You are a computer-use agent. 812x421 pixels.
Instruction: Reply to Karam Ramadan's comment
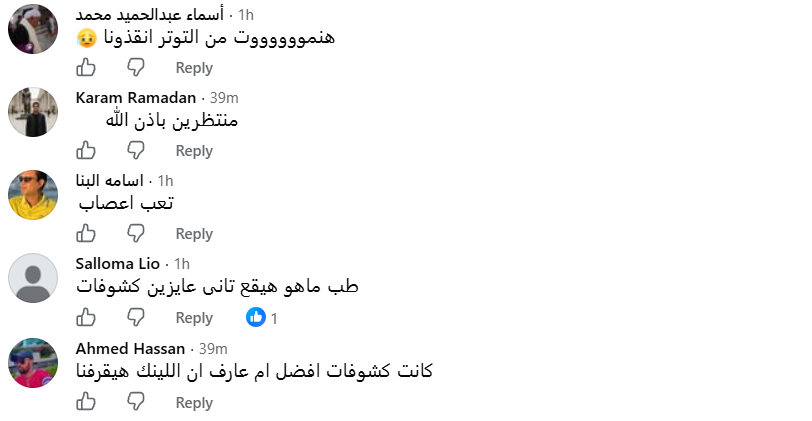click(x=194, y=151)
